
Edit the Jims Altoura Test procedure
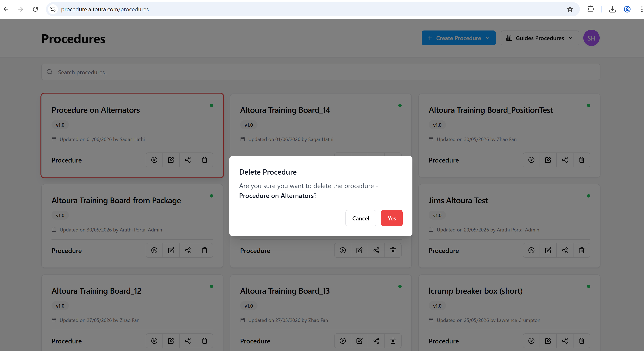click(548, 250)
